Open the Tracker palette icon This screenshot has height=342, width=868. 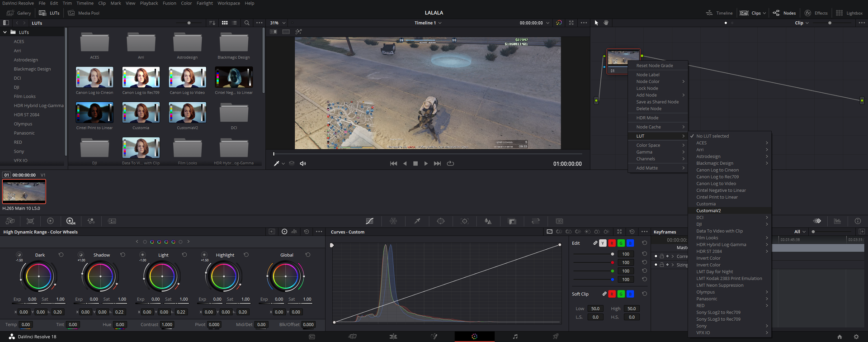coord(465,221)
